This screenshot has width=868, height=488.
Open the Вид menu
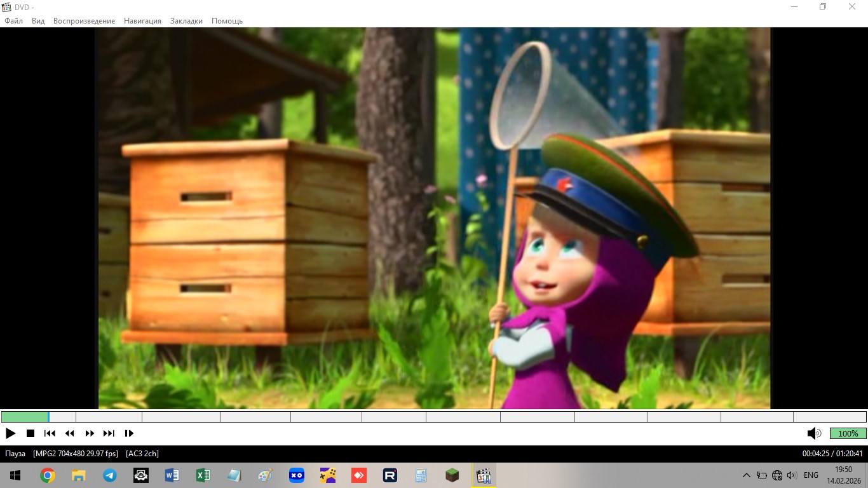pyautogui.click(x=38, y=21)
